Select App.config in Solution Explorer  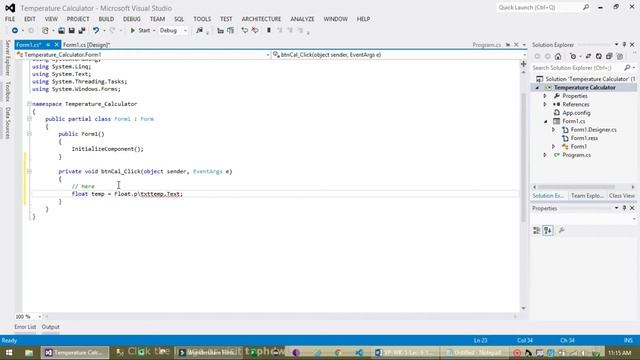click(576, 113)
